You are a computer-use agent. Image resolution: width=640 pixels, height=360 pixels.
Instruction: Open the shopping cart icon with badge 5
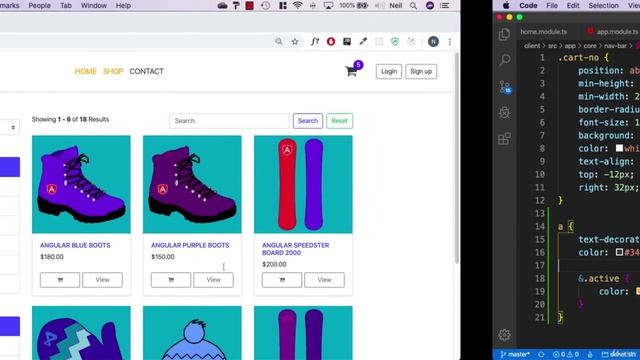(352, 71)
